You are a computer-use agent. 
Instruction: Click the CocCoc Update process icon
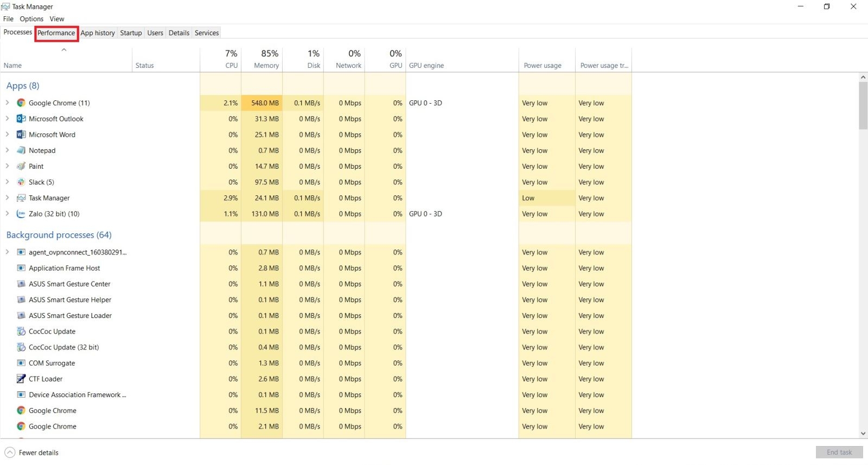pos(21,332)
